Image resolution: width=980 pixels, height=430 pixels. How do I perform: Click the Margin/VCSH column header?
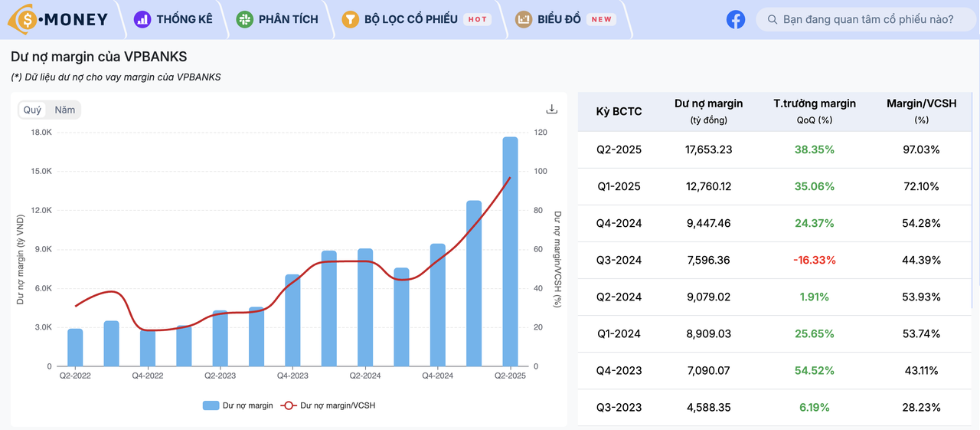[921, 111]
